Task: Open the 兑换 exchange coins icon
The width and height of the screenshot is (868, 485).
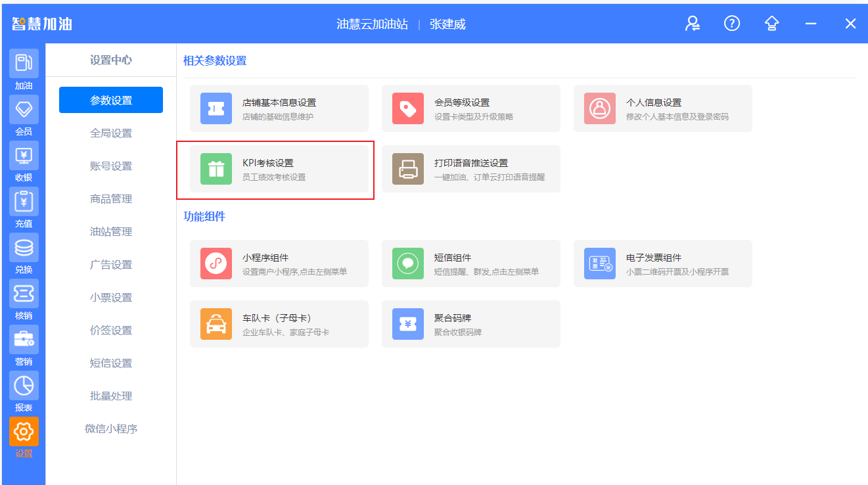Action: (24, 248)
